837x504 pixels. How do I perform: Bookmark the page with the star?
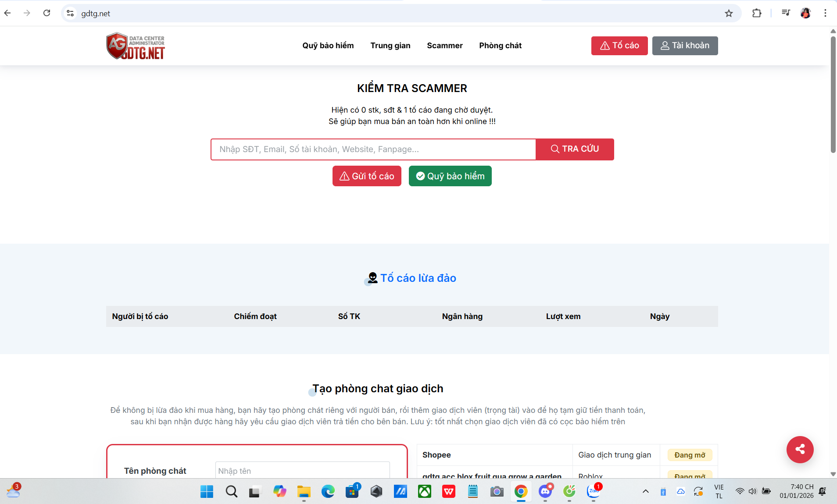click(x=729, y=13)
